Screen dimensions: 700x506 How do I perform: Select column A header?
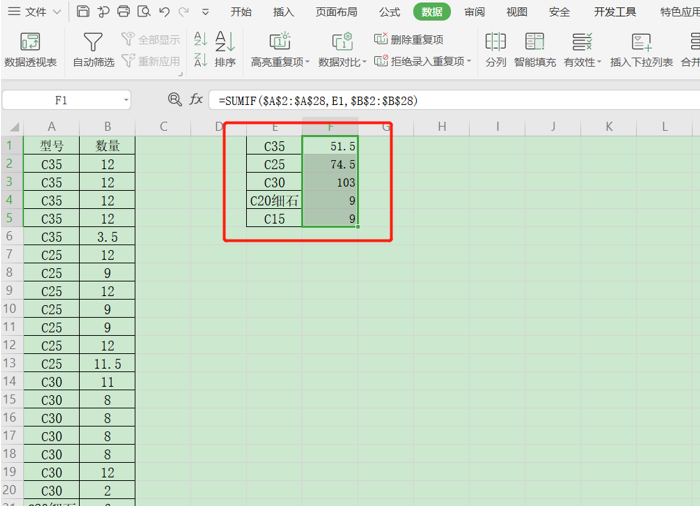51,127
